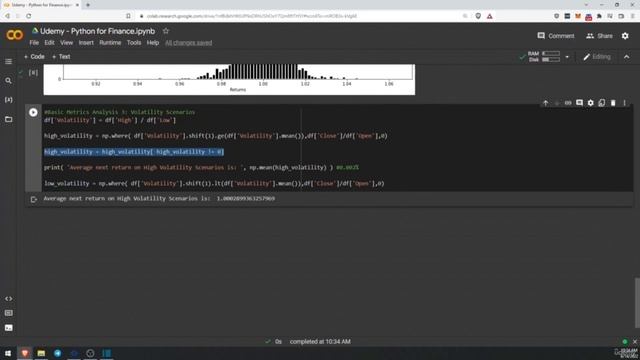Close the status bar with X
The image size is (640, 360).
pyautogui.click(x=635, y=342)
